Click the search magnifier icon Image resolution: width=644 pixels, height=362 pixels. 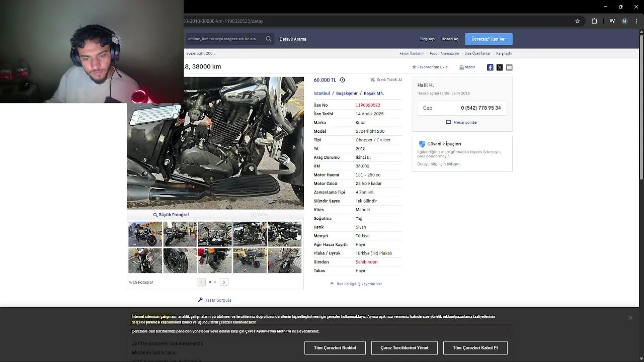(x=269, y=39)
